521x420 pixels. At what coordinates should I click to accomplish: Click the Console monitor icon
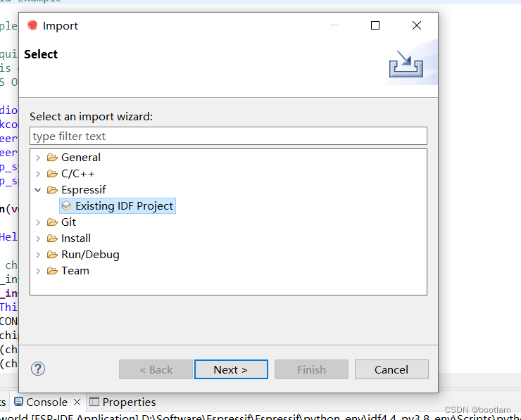pos(18,402)
